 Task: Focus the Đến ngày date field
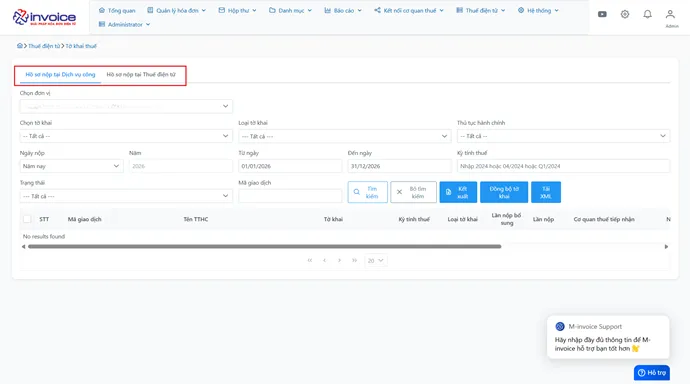click(x=399, y=166)
